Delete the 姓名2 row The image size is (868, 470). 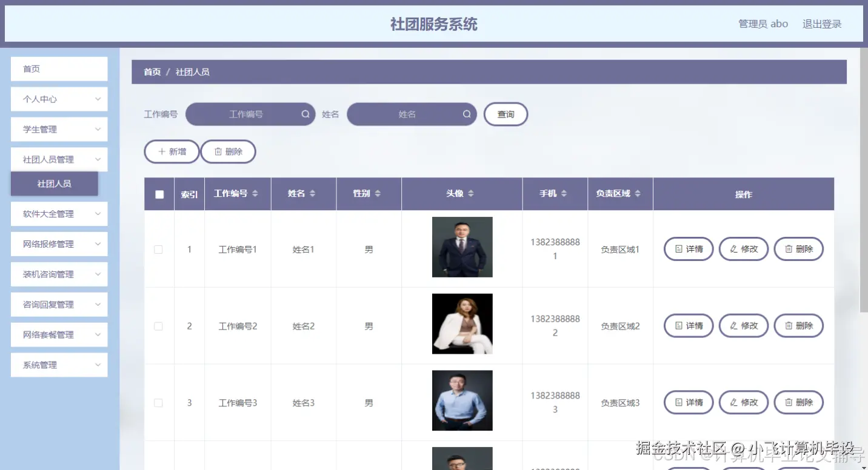[799, 326]
